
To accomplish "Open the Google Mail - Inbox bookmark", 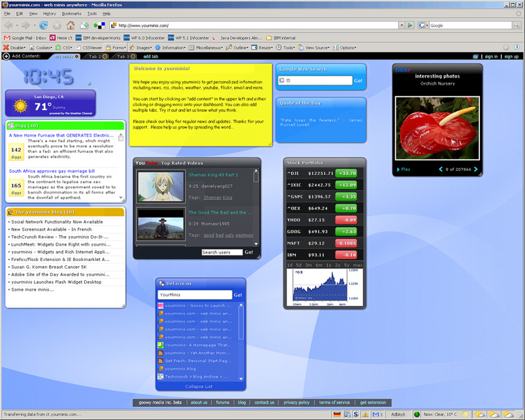I will (25, 37).
